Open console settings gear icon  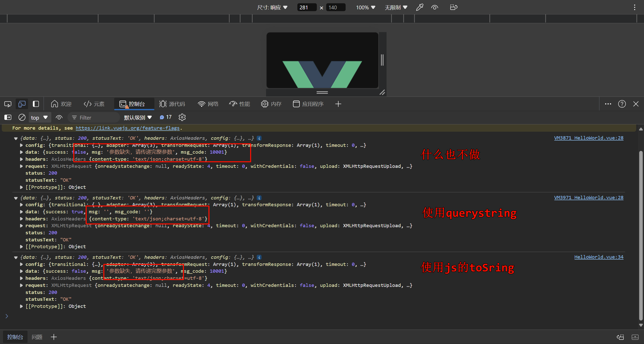pos(182,117)
